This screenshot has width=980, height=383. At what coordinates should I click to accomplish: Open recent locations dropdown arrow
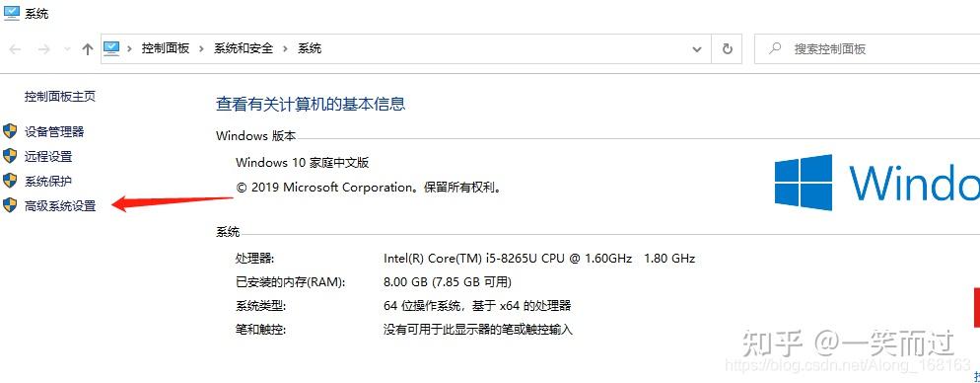pyautogui.click(x=67, y=49)
